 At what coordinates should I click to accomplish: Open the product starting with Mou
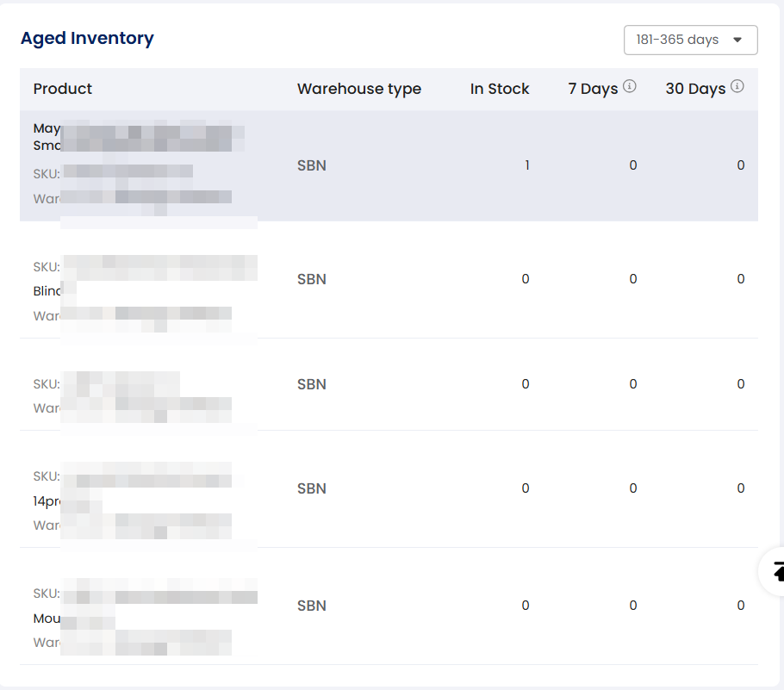tap(47, 618)
